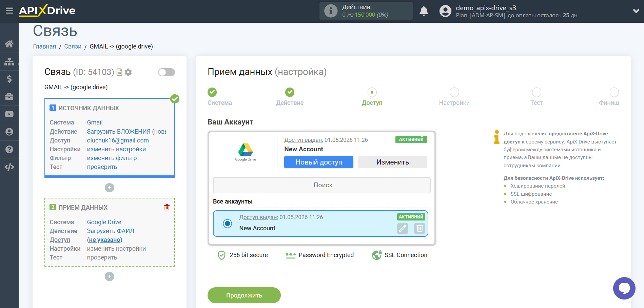Click the ApiX-Drive logo

(47, 11)
